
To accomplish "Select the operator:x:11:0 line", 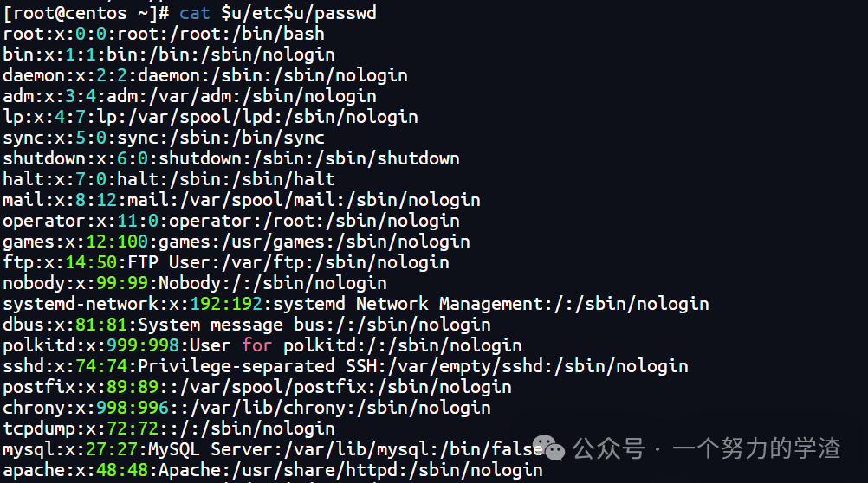I will 231,221.
